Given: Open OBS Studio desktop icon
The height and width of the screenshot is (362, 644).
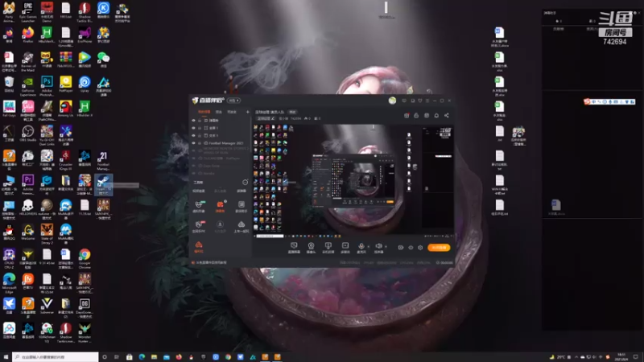Looking at the screenshot, I should tap(28, 134).
